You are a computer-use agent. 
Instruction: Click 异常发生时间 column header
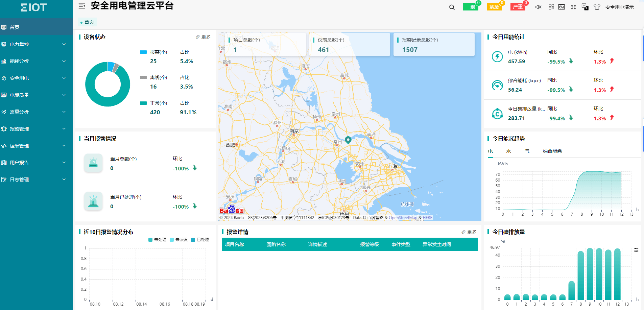click(437, 244)
